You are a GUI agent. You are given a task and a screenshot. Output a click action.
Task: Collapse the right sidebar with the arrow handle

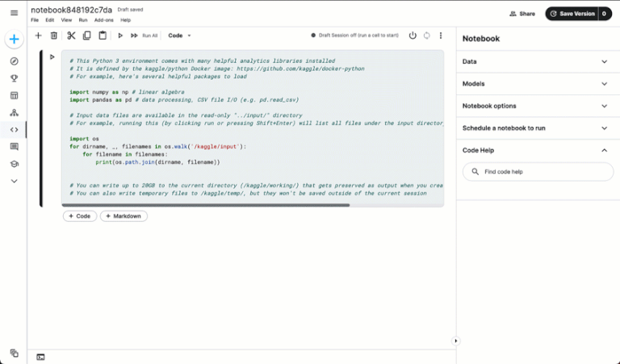(455, 341)
